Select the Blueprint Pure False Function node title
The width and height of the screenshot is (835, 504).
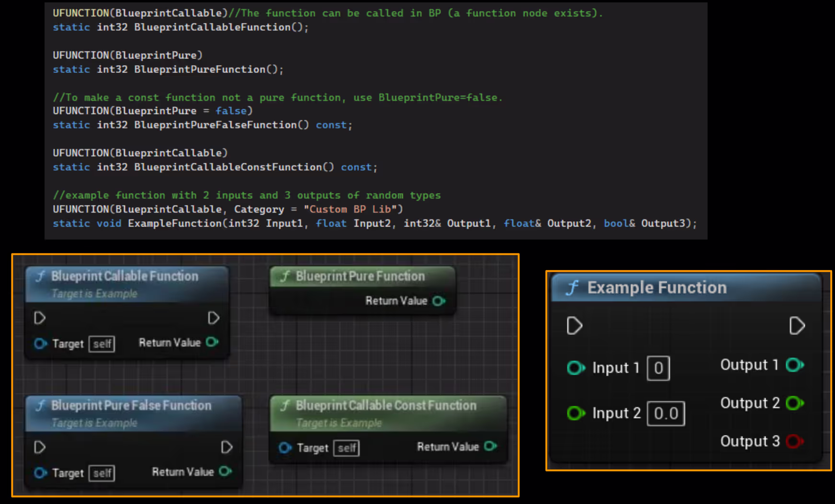pos(131,406)
